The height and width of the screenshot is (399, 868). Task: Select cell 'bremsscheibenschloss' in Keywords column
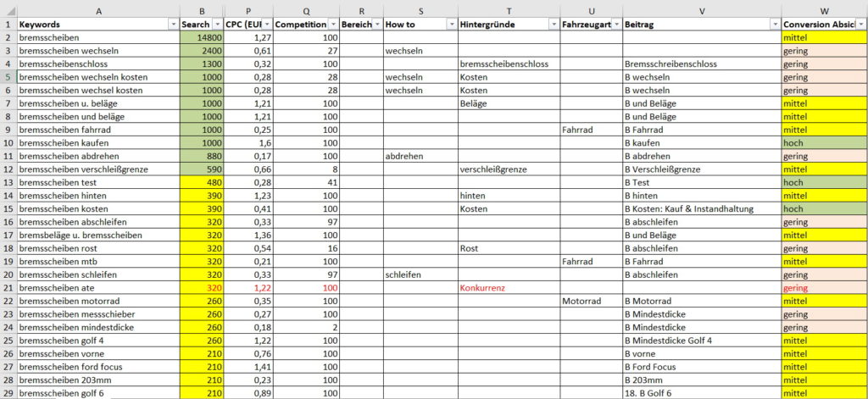[98, 64]
